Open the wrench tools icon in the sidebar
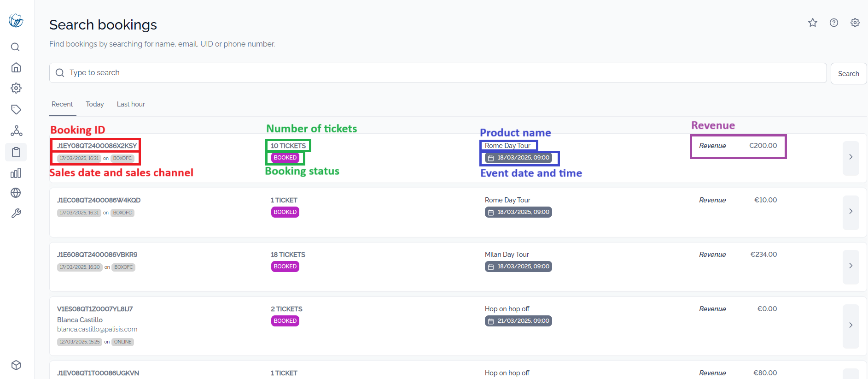This screenshot has width=868, height=379. (16, 213)
